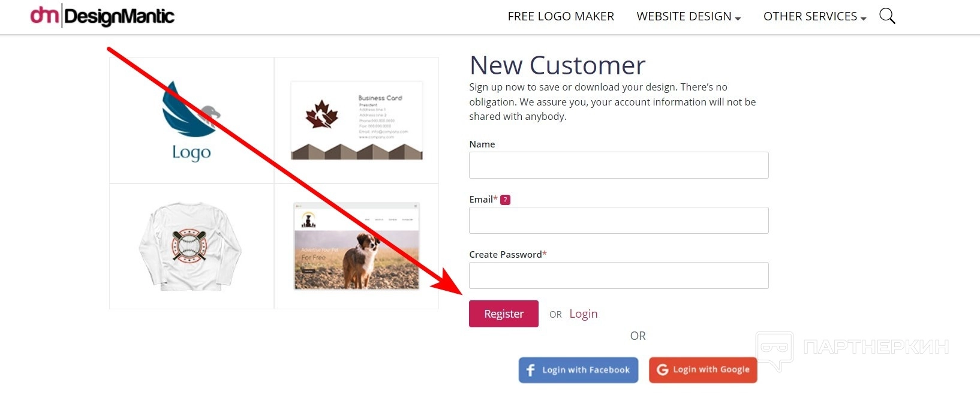Sign in using Login with Facebook

578,370
